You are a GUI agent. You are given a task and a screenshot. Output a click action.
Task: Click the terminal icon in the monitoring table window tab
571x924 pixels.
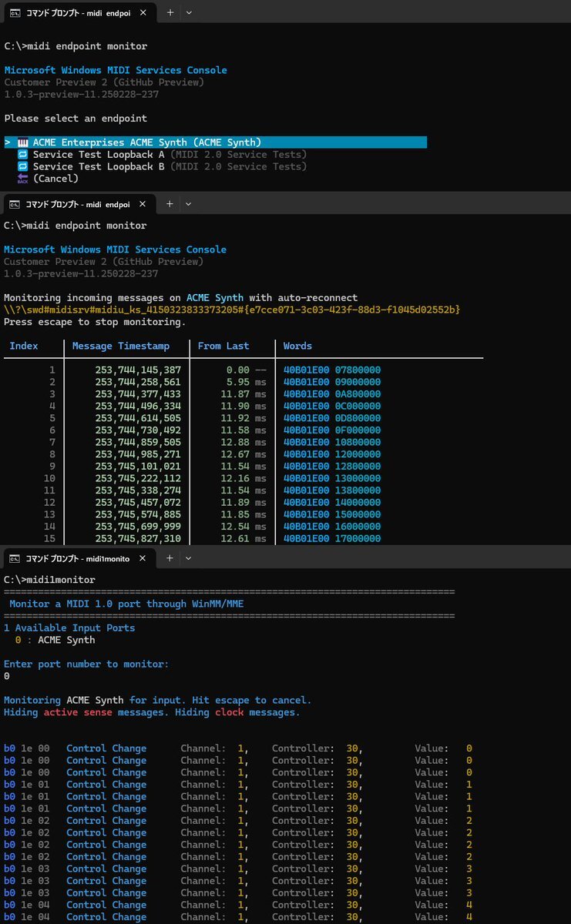15,204
